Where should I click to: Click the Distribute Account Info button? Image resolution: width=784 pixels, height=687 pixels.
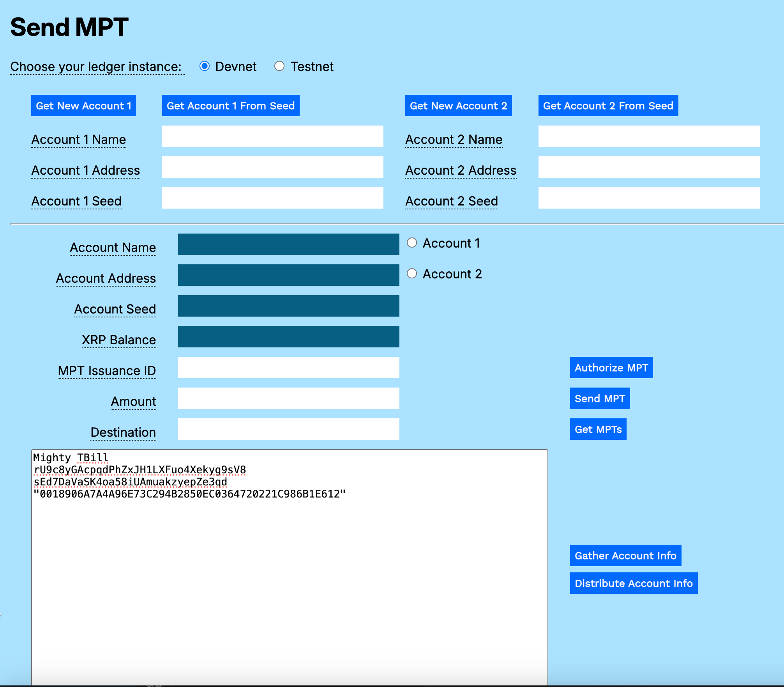[634, 583]
